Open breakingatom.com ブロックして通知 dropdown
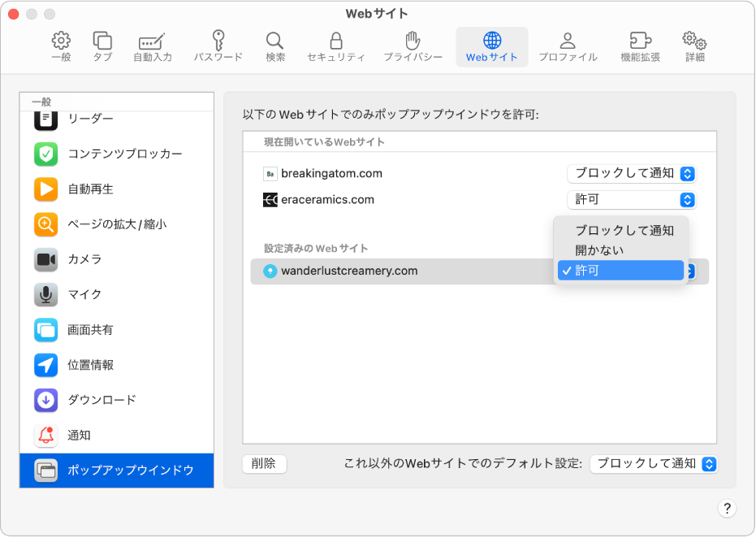The height and width of the screenshot is (538, 756). 632,174
